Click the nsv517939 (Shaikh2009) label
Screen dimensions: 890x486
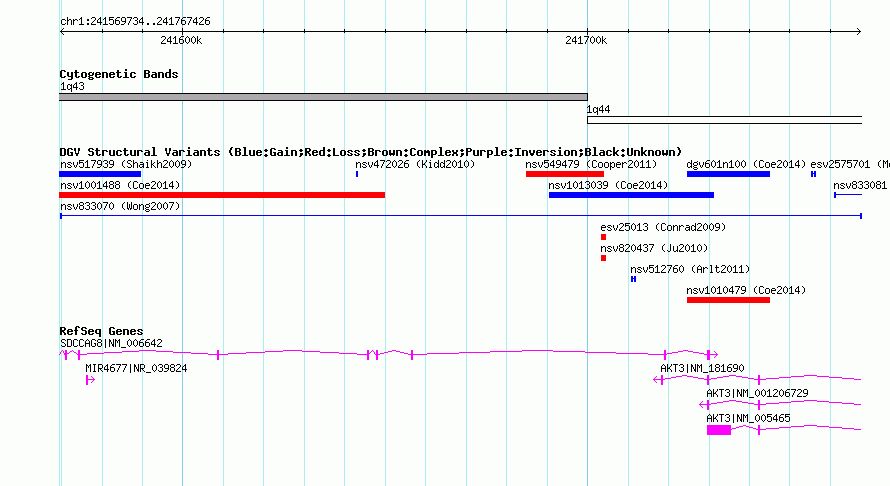[126, 164]
